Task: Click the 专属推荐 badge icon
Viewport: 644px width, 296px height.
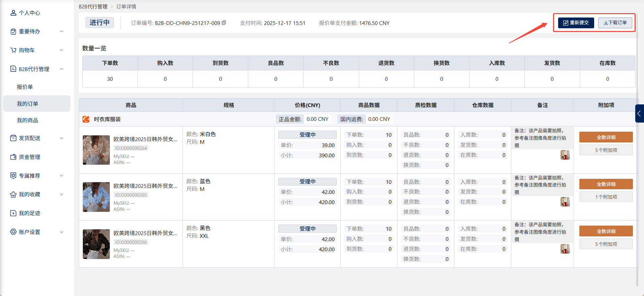Action: [x=13, y=176]
